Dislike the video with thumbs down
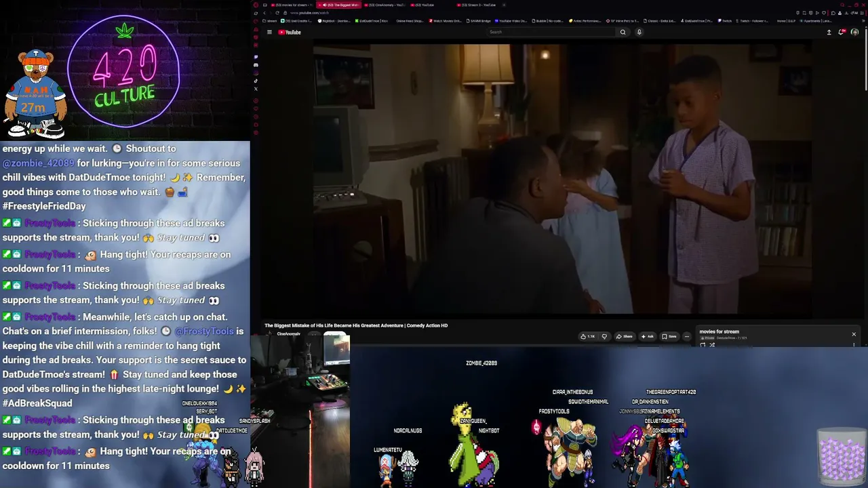868x488 pixels. point(604,336)
